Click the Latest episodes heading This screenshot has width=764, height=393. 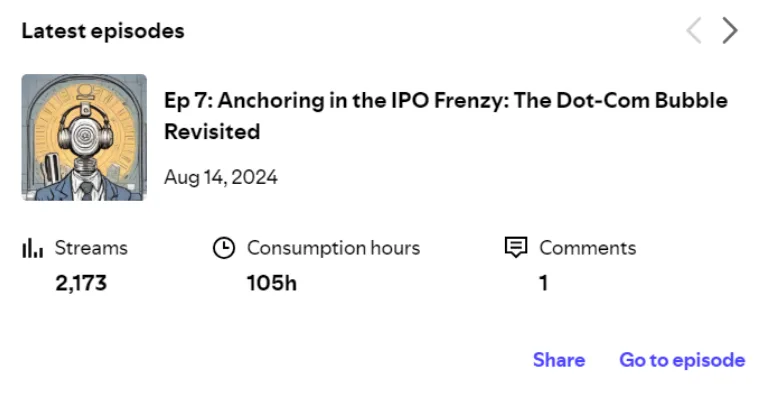coord(103,31)
